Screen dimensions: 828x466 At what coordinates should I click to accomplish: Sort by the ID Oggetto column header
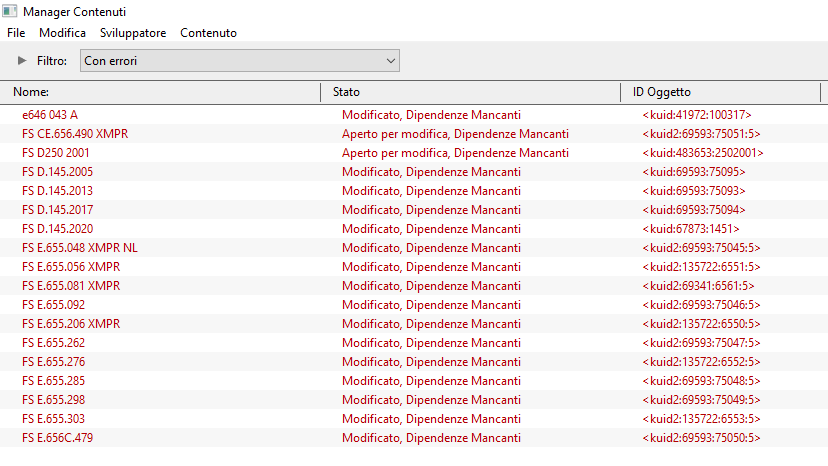pyautogui.click(x=721, y=92)
